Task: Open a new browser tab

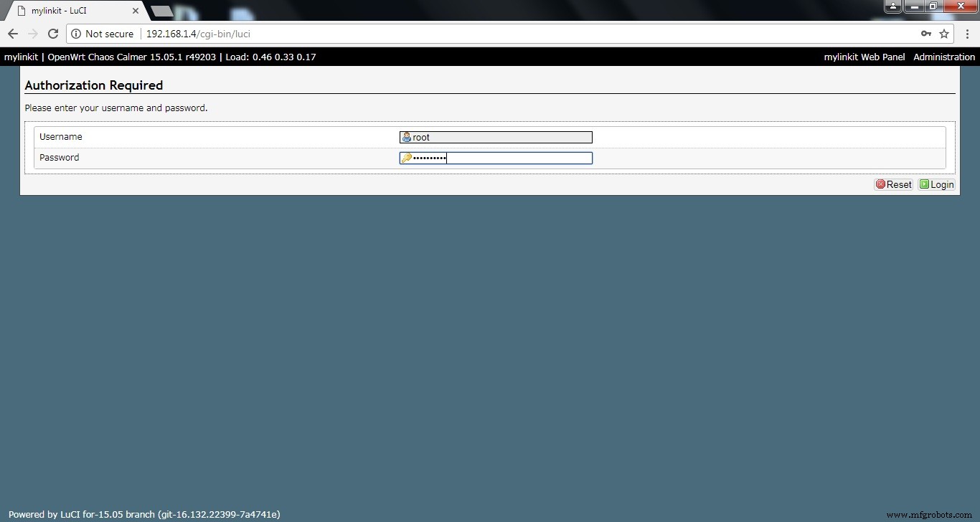Action: tap(161, 11)
